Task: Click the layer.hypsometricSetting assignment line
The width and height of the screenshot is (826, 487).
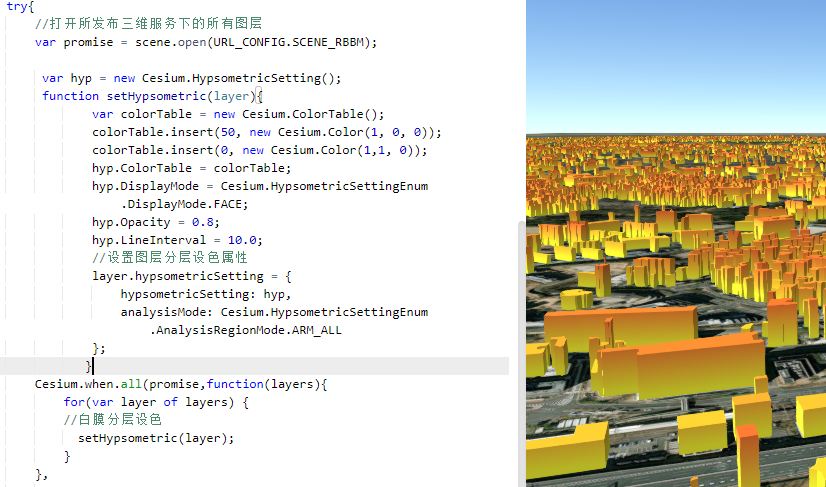Action: click(x=191, y=276)
